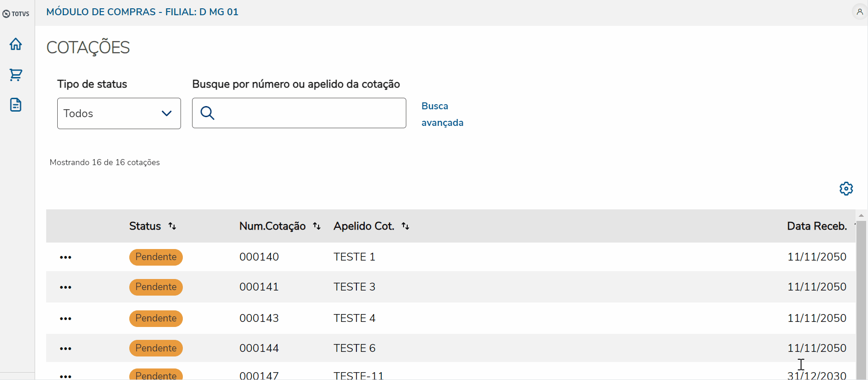The width and height of the screenshot is (868, 380).
Task: Open the shopping cart sidebar icon
Action: pos(16,75)
